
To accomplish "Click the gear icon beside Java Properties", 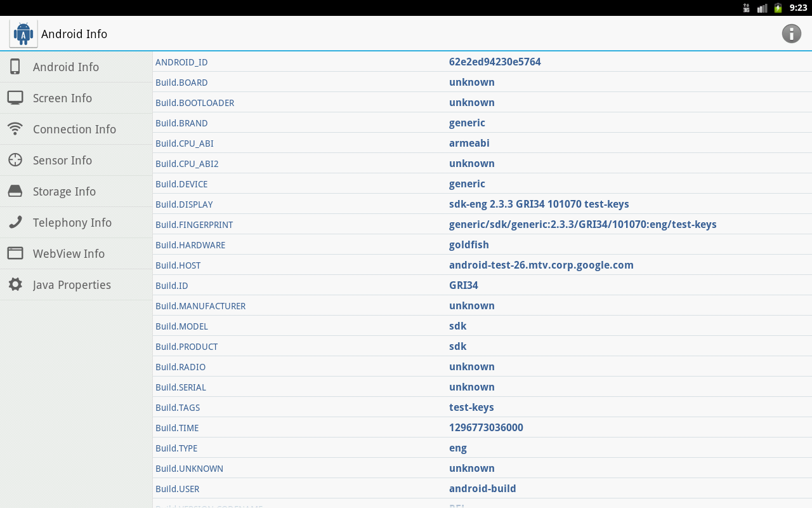I will click(x=15, y=284).
